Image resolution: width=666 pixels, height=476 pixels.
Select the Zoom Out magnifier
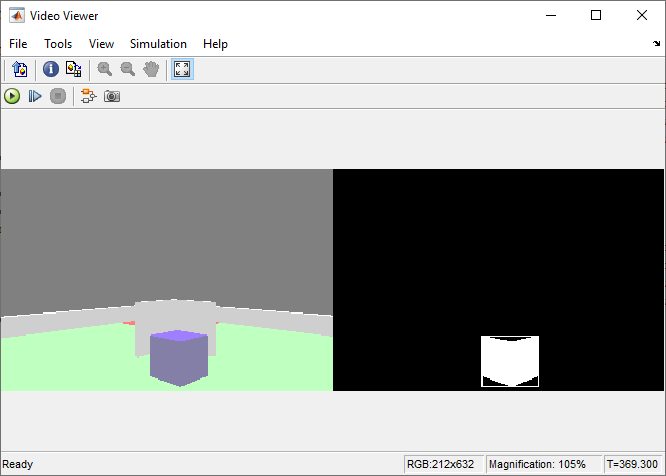(x=127, y=69)
